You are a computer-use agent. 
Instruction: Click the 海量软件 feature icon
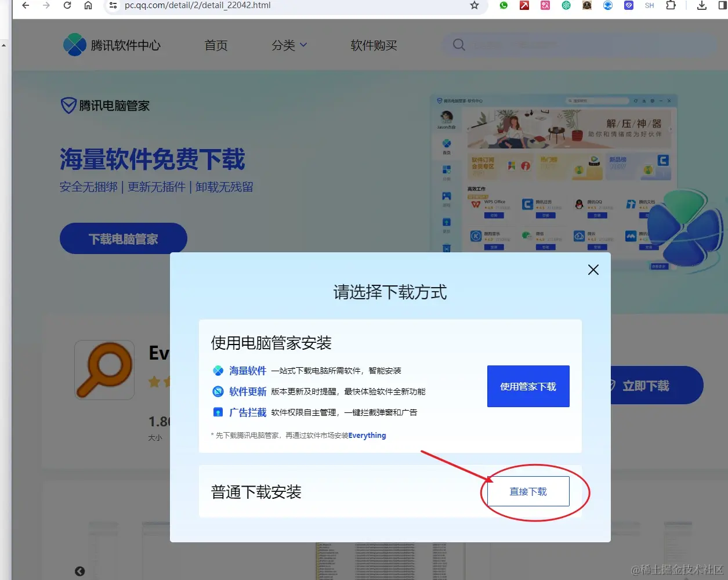(x=218, y=371)
